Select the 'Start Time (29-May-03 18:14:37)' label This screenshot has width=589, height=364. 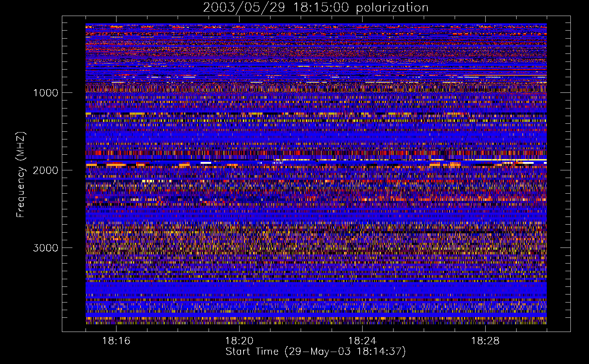coord(316,352)
